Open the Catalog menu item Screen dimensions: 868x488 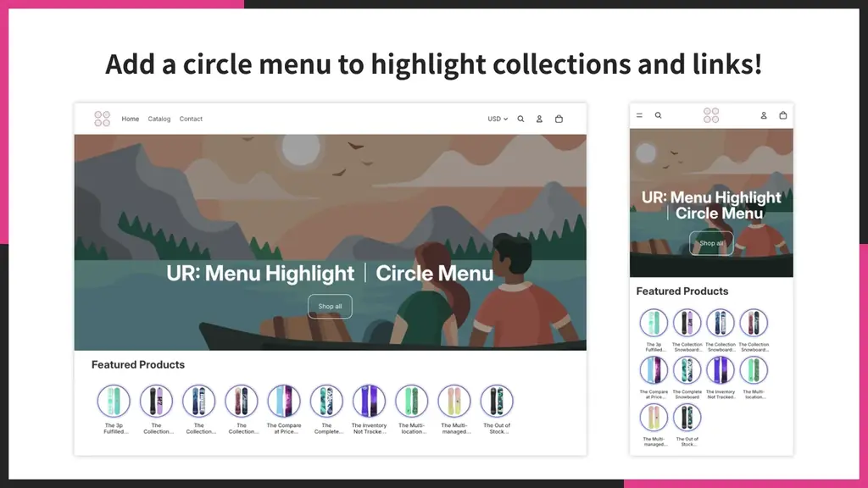point(159,119)
